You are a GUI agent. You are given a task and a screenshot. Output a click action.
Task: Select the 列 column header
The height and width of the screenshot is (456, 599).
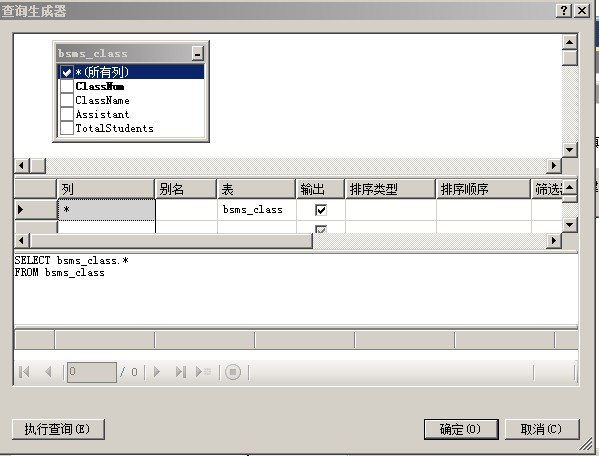(x=106, y=189)
